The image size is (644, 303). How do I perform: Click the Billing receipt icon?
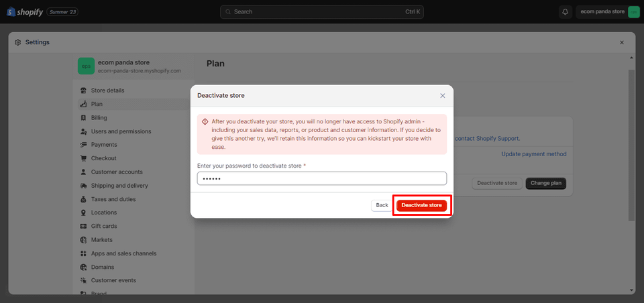point(83,118)
